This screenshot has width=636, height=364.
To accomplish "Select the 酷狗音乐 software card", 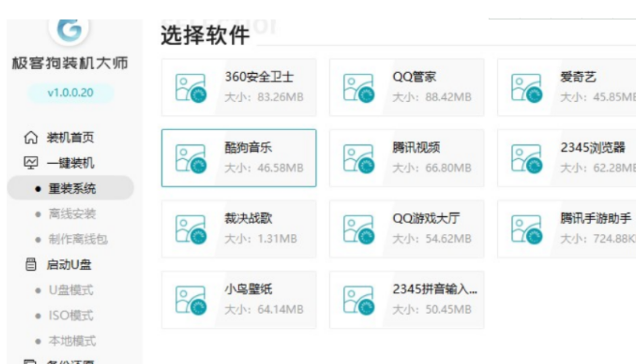I will (238, 158).
